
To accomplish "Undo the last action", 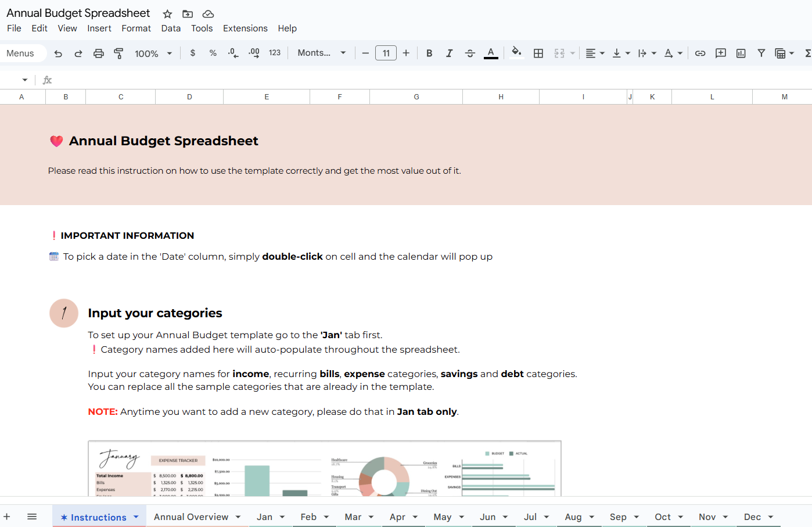I will [x=58, y=53].
